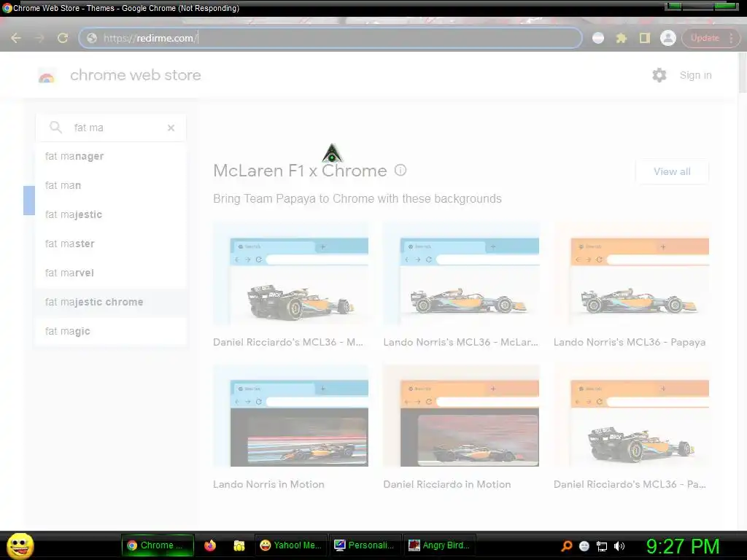Click the browser forward arrow
This screenshot has width=747, height=560.
click(39, 38)
